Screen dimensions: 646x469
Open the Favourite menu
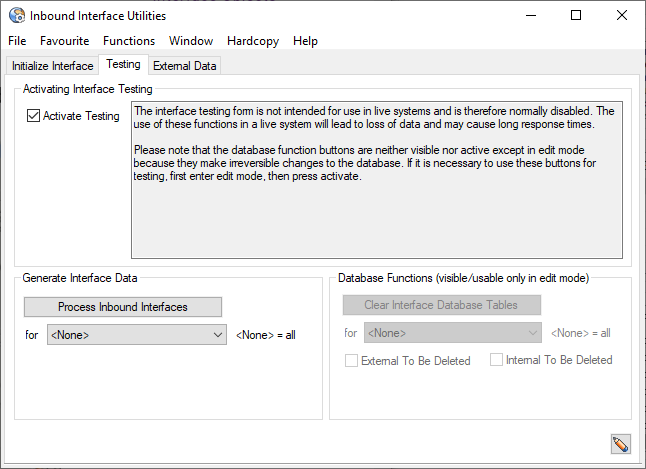coord(65,41)
